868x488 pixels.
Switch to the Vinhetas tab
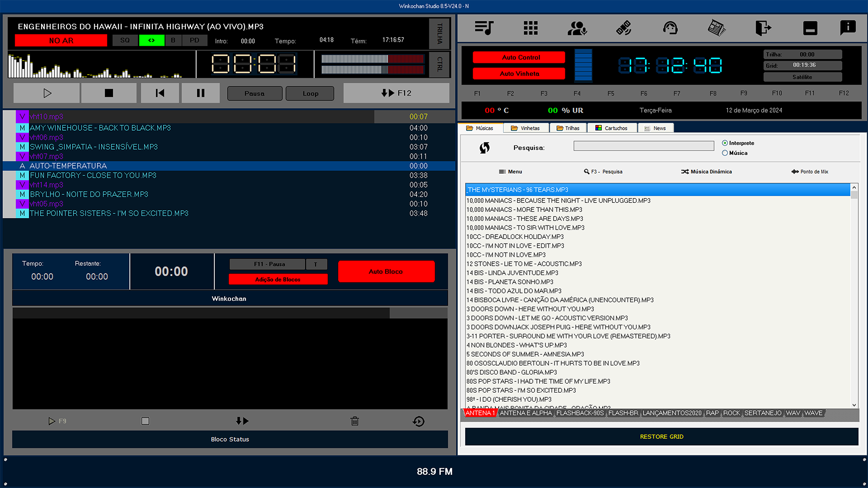click(x=525, y=128)
